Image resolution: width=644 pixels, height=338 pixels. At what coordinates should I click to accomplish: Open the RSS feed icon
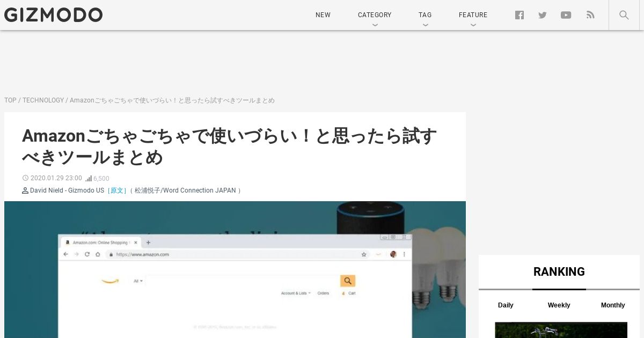tap(590, 15)
